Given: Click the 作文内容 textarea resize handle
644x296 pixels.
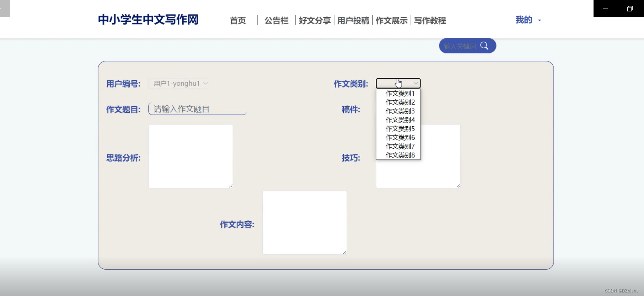Looking at the screenshot, I should 345,252.
